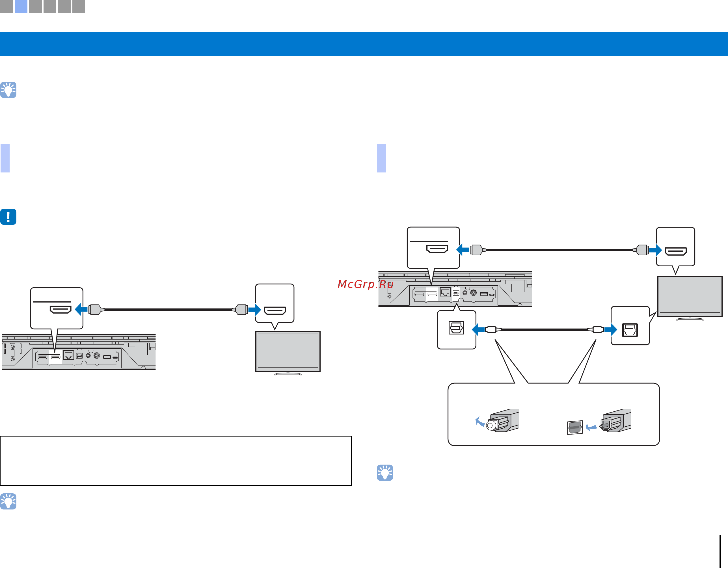This screenshot has height=568, width=728.
Task: Click the HDMI cable plug nearest the soundbar in HDMI-only diagram
Action: [96, 310]
